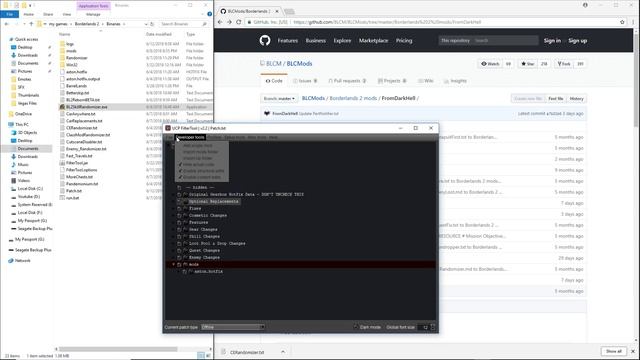
Task: Go up one folder in File Explorer
Action: tap(31, 24)
